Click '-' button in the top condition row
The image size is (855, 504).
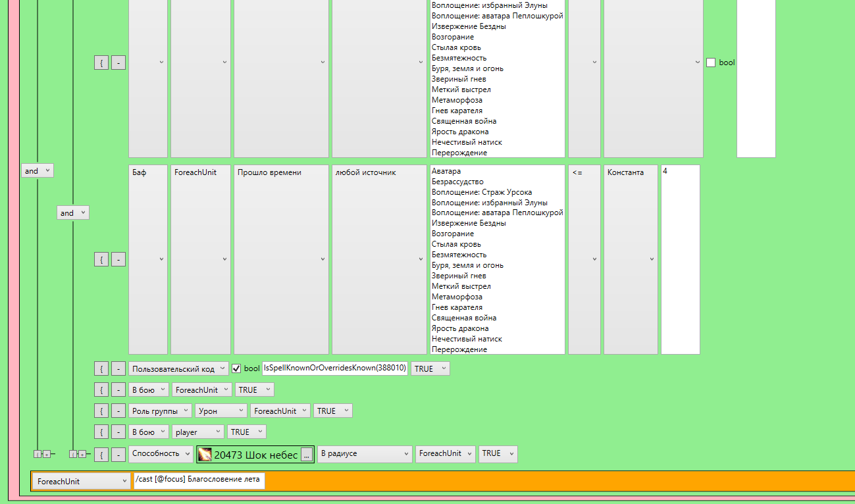[x=118, y=63]
